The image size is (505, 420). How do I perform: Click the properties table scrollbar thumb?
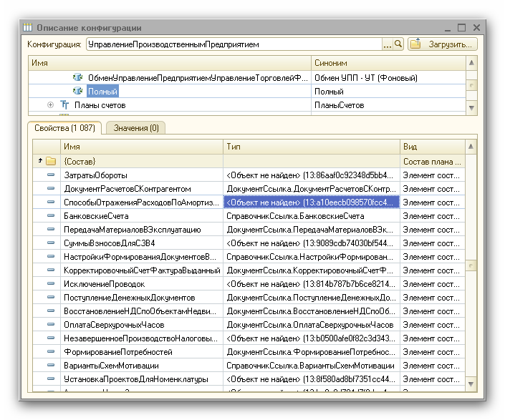pos(471,265)
